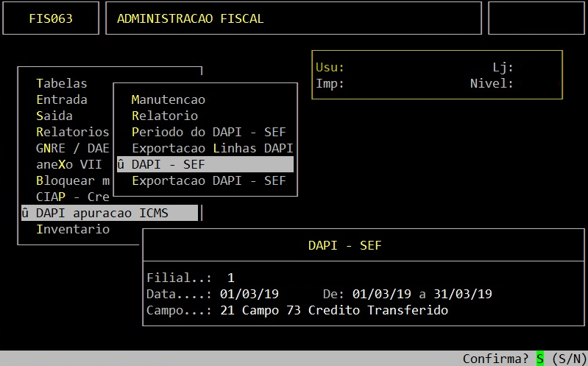588x366 pixels.
Task: Select Exportacao Linhas DAPI option
Action: click(212, 148)
